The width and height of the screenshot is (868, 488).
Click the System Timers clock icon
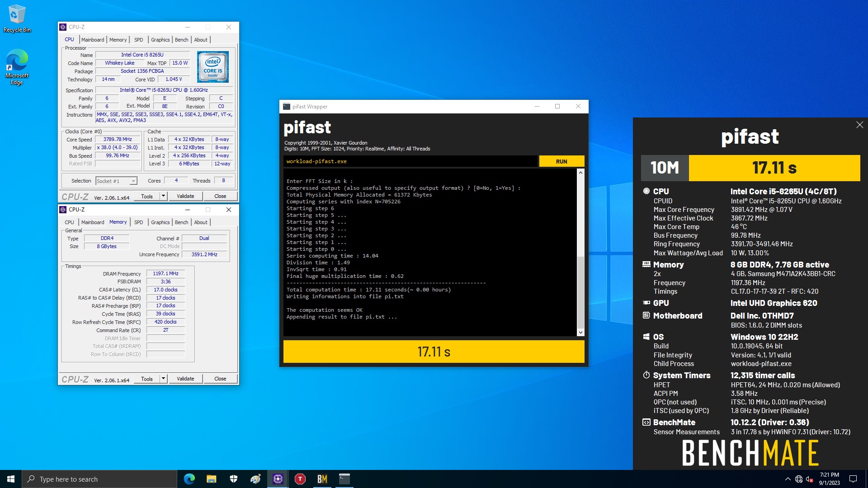coord(646,375)
